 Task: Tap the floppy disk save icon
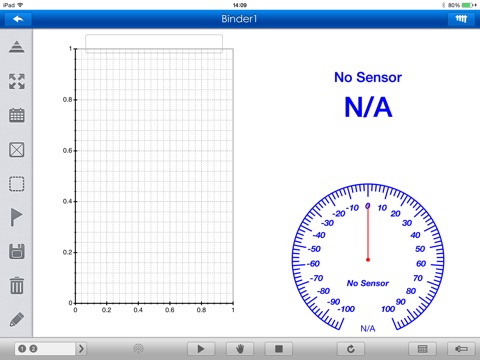(17, 252)
